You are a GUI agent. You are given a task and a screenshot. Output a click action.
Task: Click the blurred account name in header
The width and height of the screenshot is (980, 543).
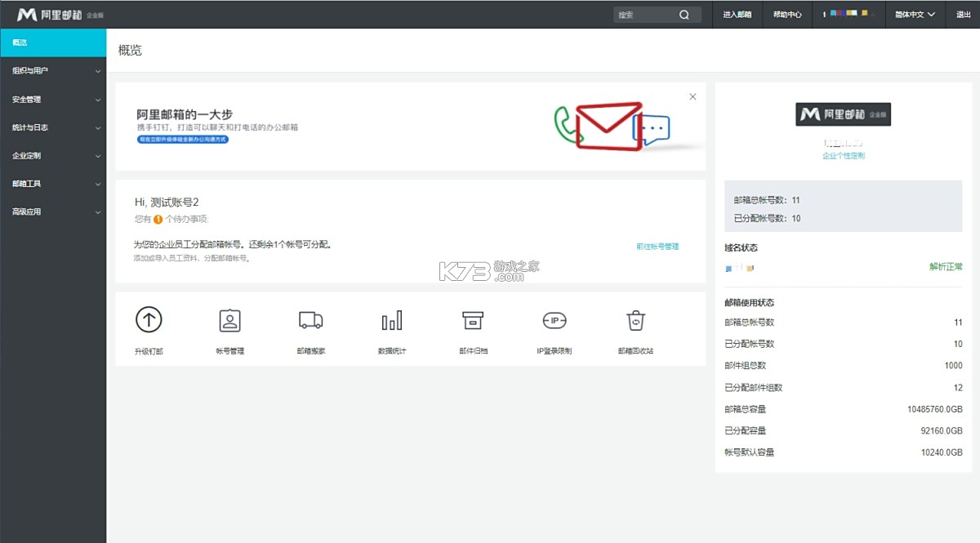click(849, 14)
